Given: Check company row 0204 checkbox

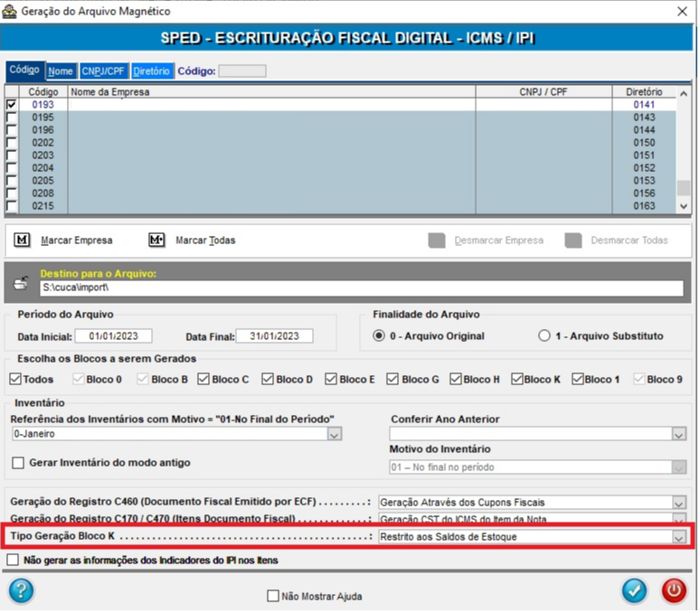Looking at the screenshot, I should (x=11, y=168).
